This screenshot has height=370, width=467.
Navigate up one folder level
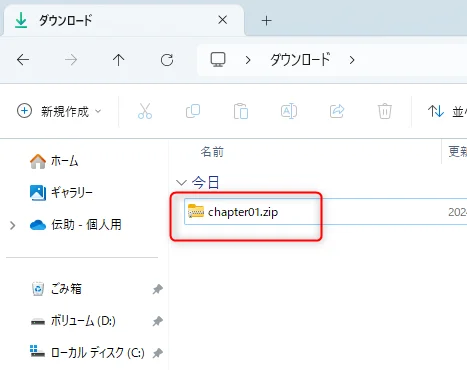118,60
